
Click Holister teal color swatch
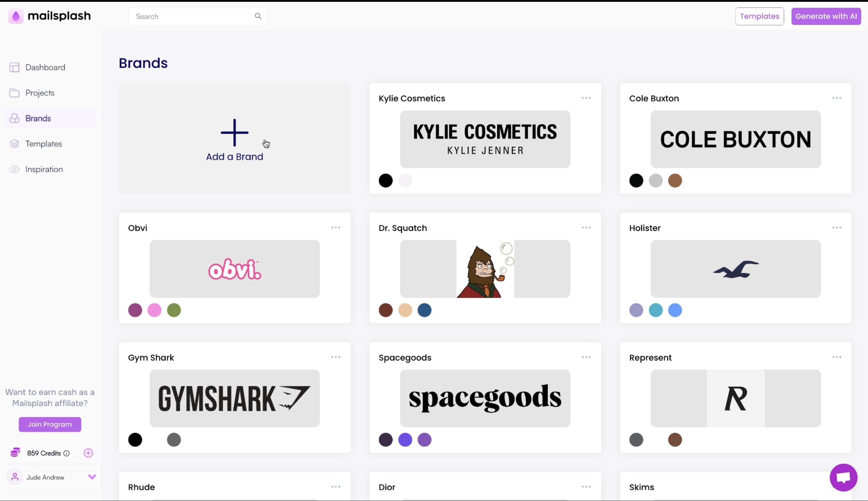point(656,310)
